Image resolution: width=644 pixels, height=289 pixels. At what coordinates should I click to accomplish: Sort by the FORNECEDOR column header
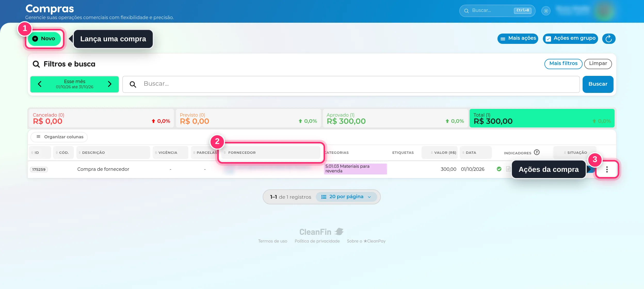[x=271, y=152]
